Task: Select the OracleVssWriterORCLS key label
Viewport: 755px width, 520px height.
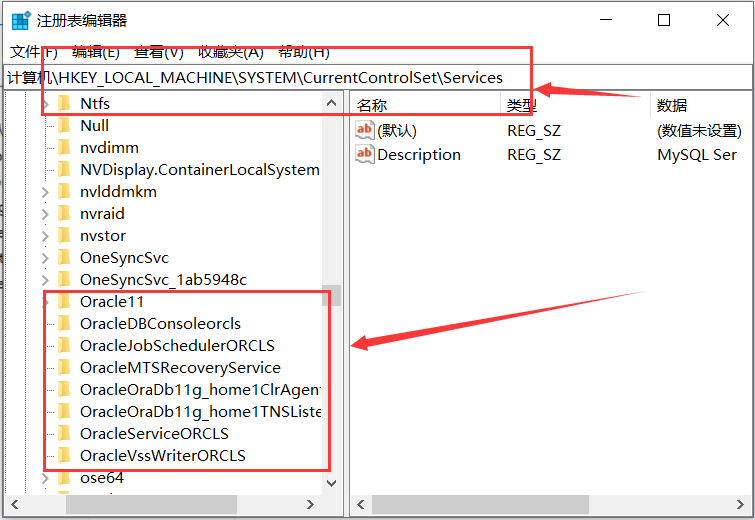Action: click(163, 455)
